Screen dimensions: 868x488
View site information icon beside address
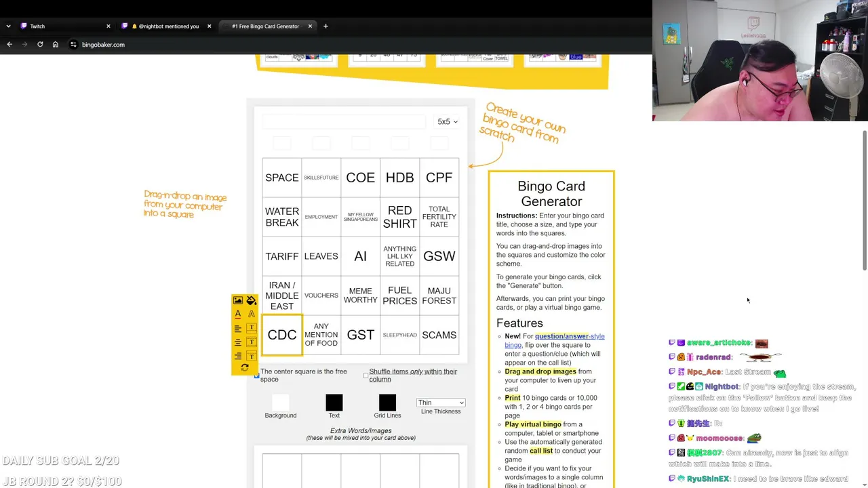pos(73,45)
